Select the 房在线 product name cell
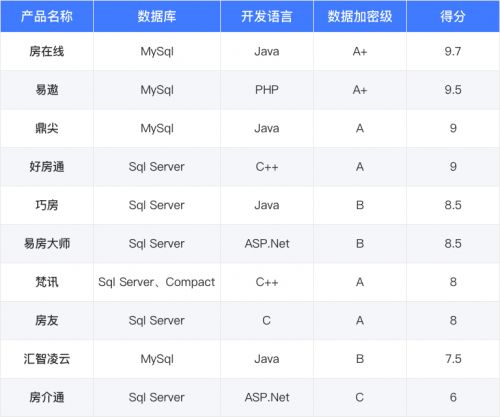Screen dimensions: 500x417 [x=47, y=51]
